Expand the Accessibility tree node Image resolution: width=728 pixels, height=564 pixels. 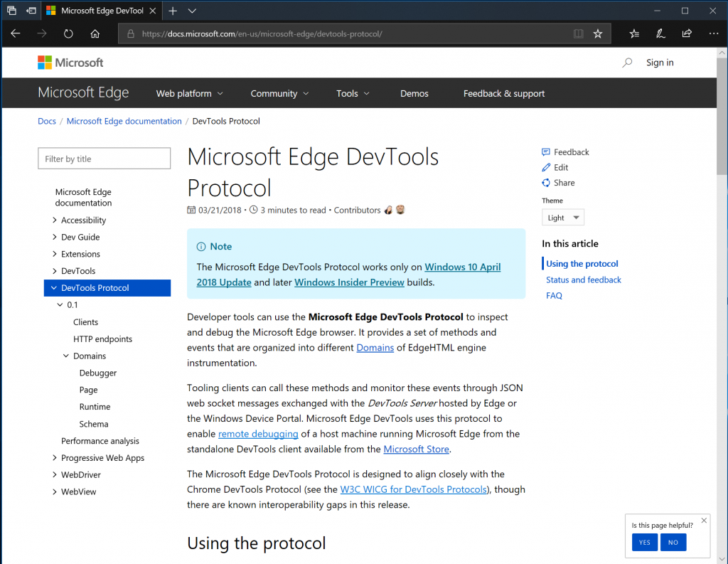coord(54,220)
